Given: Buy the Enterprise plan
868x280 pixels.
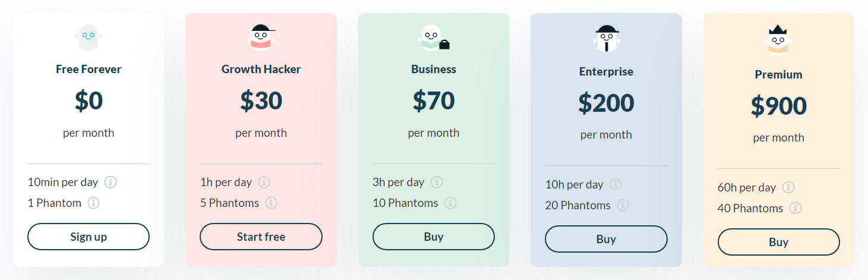Looking at the screenshot, I should coord(606,239).
